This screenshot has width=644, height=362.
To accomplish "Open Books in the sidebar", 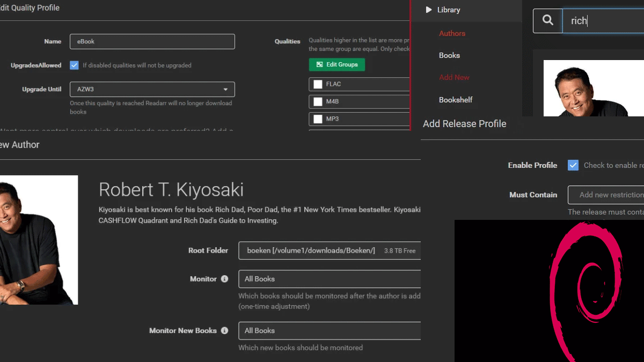I will 449,55.
